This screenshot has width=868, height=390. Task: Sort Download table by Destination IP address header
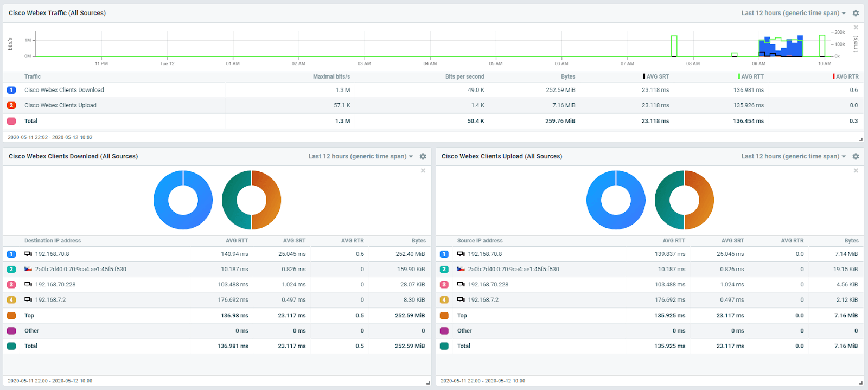point(53,240)
